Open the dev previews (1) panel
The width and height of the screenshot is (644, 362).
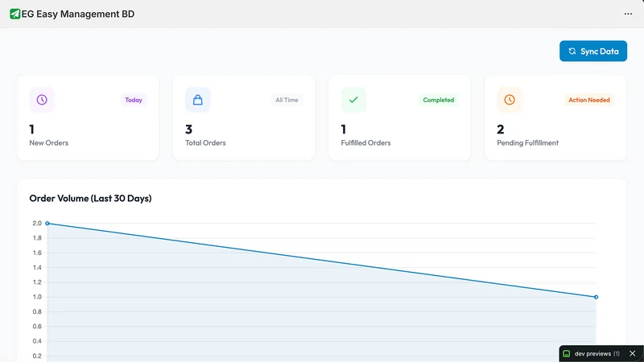597,353
